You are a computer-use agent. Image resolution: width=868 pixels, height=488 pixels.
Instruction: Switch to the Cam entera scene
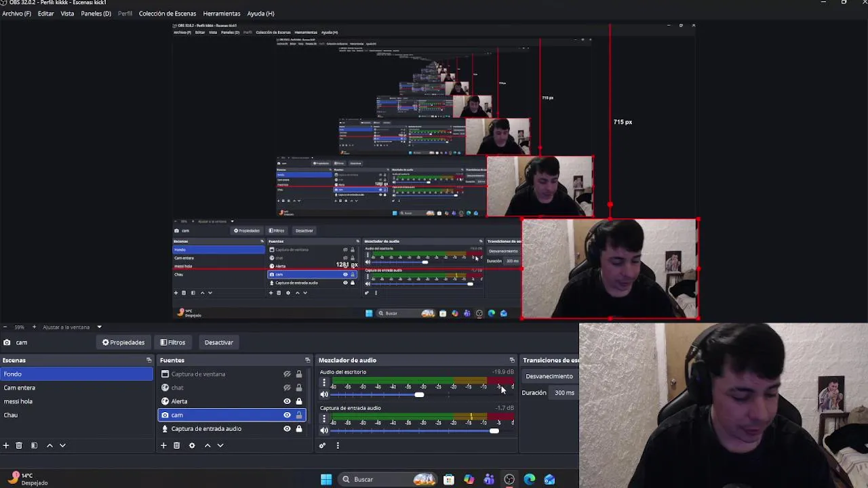(77, 388)
